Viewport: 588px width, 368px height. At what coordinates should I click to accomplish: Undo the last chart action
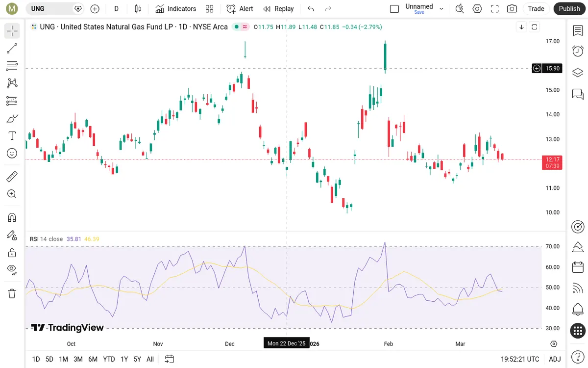pos(311,9)
